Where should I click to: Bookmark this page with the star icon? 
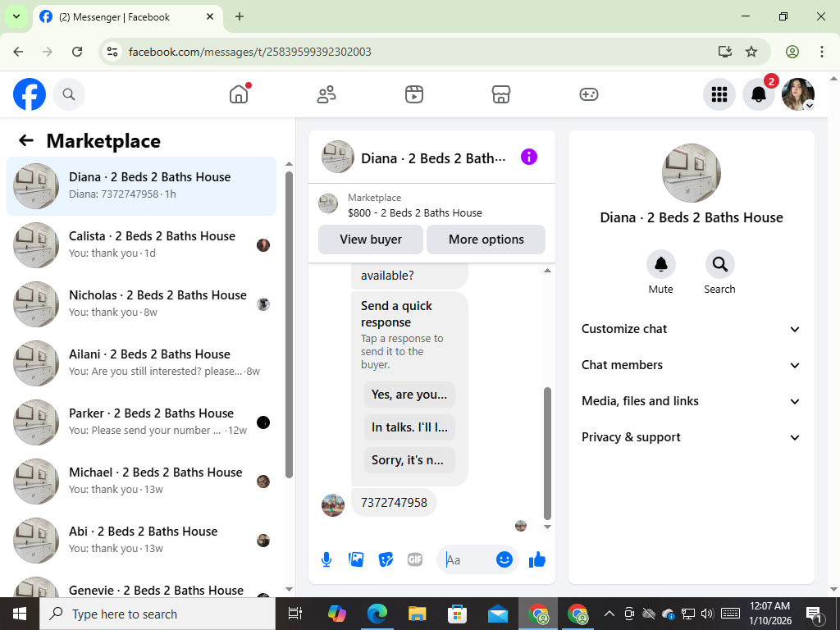(x=751, y=52)
